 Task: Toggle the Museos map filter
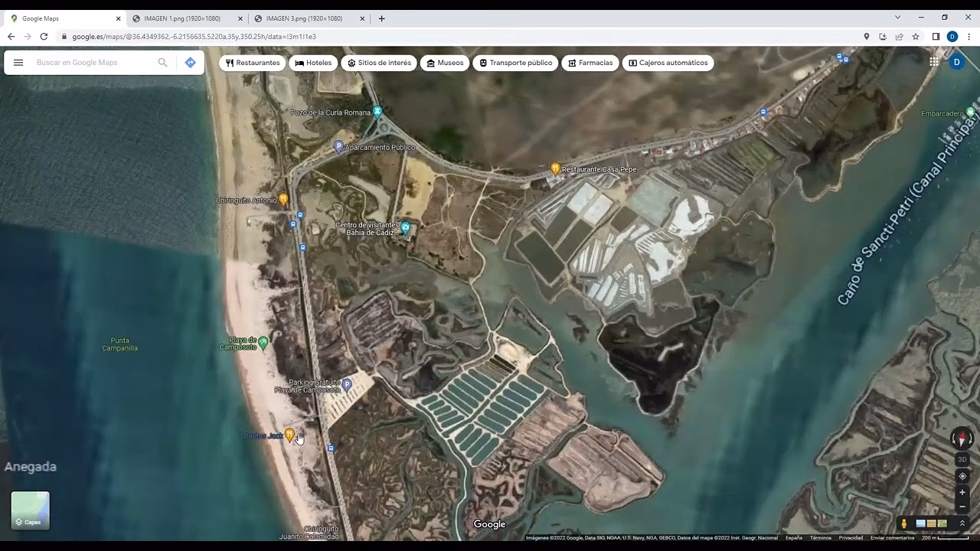click(445, 63)
